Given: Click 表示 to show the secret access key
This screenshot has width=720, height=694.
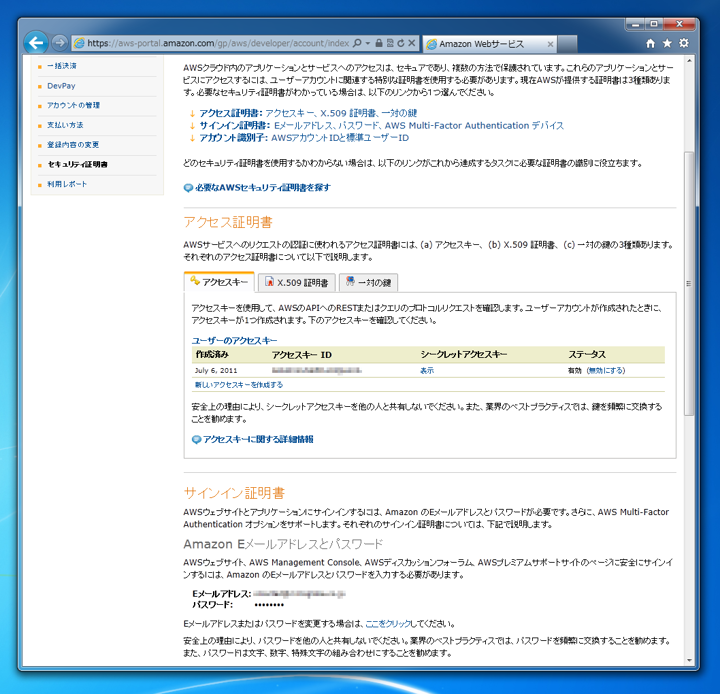Looking at the screenshot, I should [x=427, y=371].
